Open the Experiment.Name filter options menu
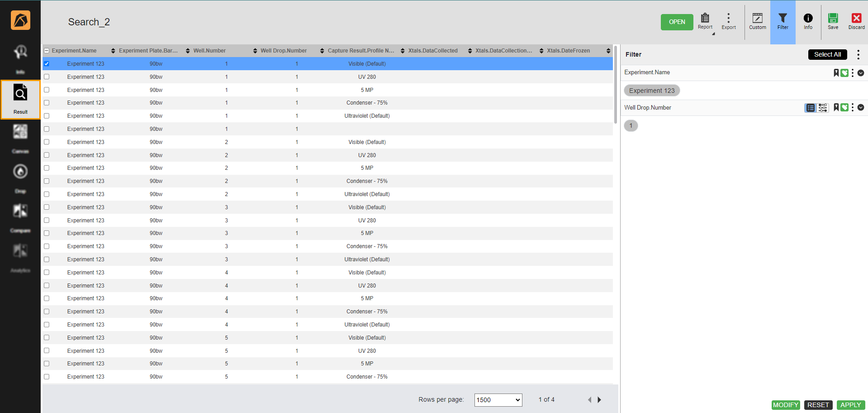 [x=853, y=73]
